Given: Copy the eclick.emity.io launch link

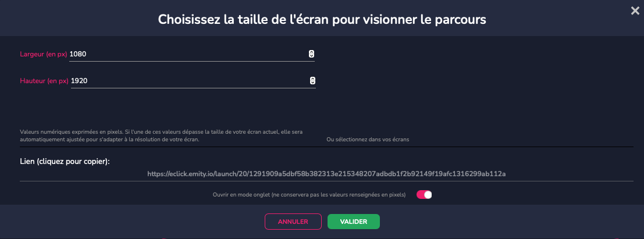Looking at the screenshot, I should coord(326,174).
